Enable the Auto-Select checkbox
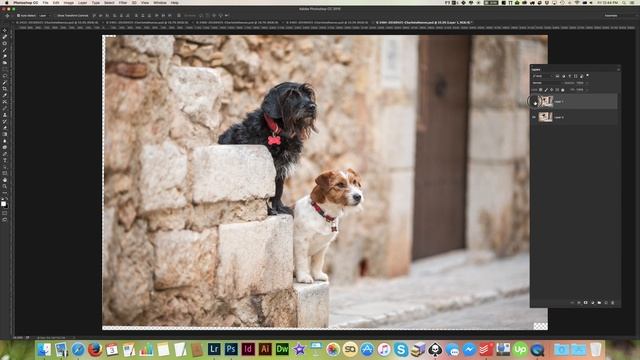The image size is (640, 360). pyautogui.click(x=18, y=16)
